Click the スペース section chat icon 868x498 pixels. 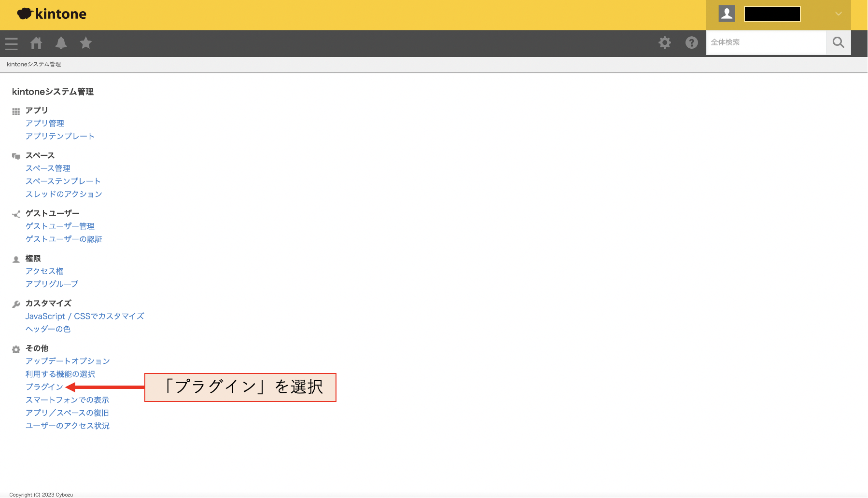coord(16,156)
